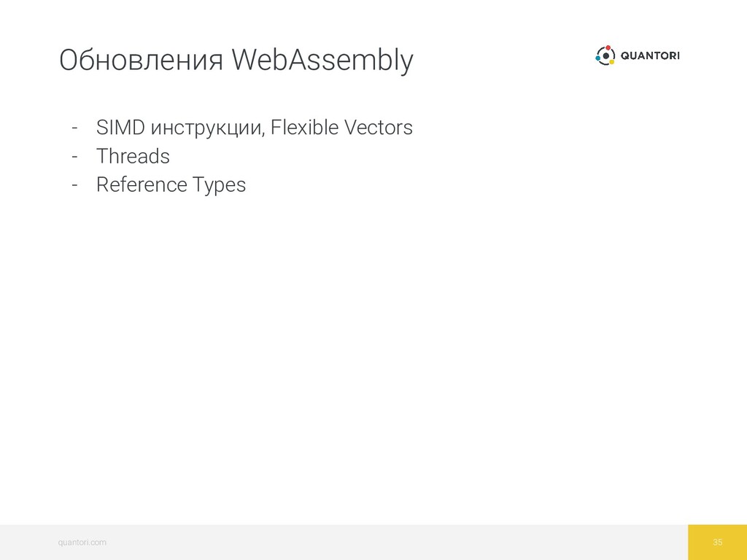Click the dash before SIMD инструкции
This screenshot has width=747, height=560.
point(74,128)
